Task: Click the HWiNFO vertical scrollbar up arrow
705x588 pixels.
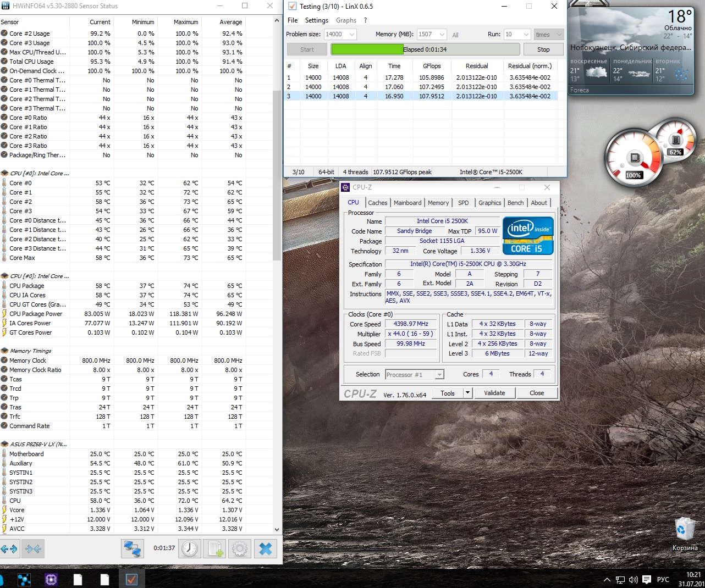Action: coord(277,20)
